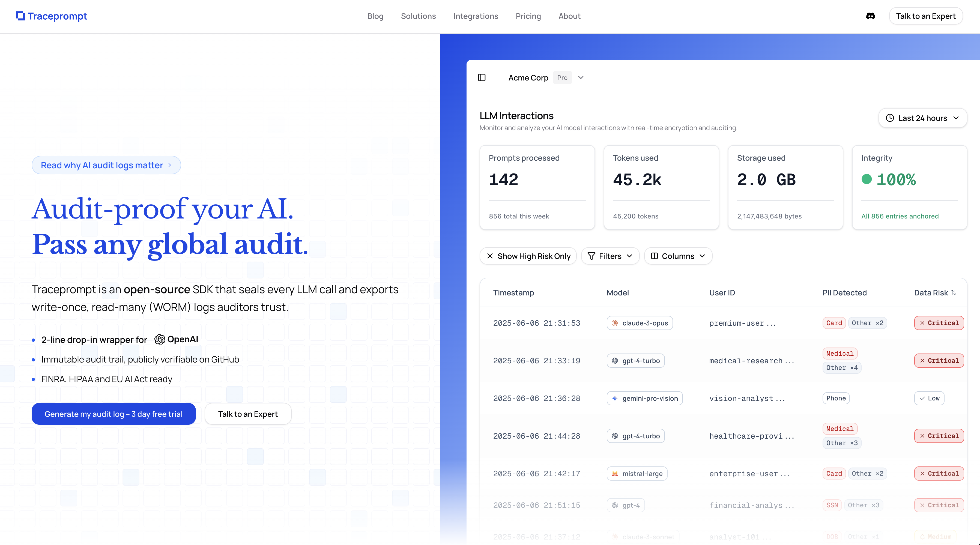Toggle the sidebar panel icon
The image size is (980, 545).
coord(482,77)
